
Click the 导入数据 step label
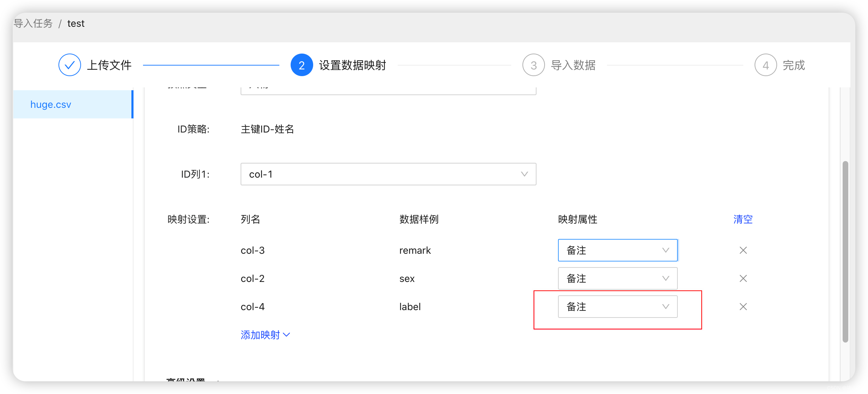(x=573, y=65)
